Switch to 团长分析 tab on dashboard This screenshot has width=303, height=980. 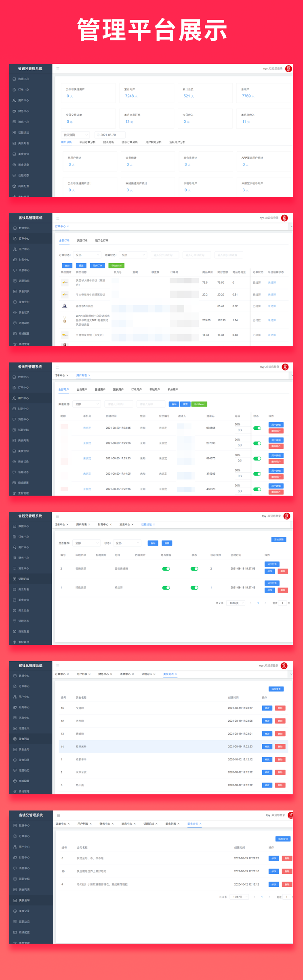108,142
